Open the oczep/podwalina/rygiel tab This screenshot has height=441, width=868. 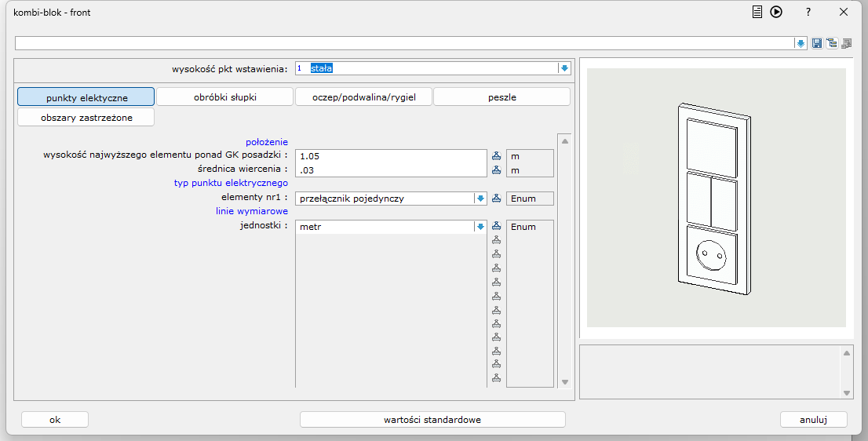point(363,97)
